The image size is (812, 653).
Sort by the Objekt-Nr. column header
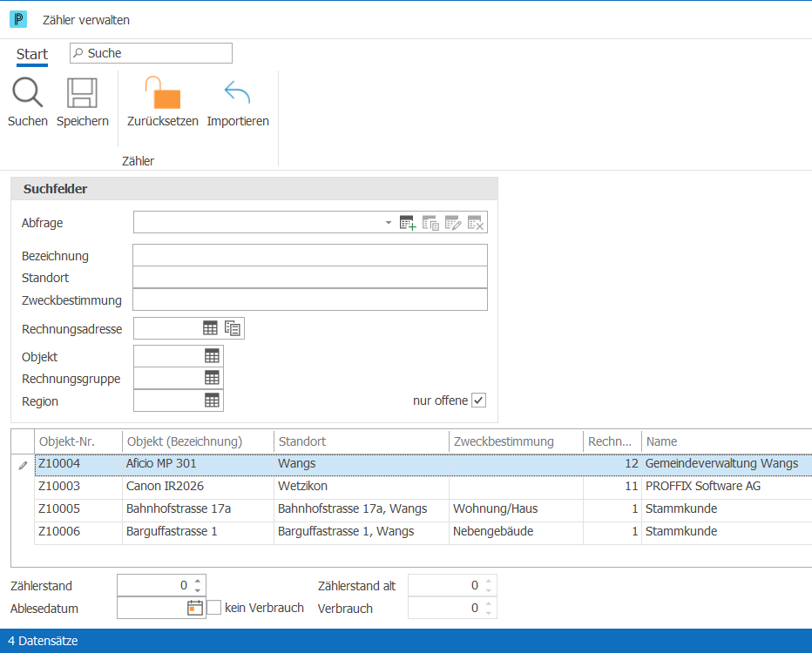click(x=78, y=441)
